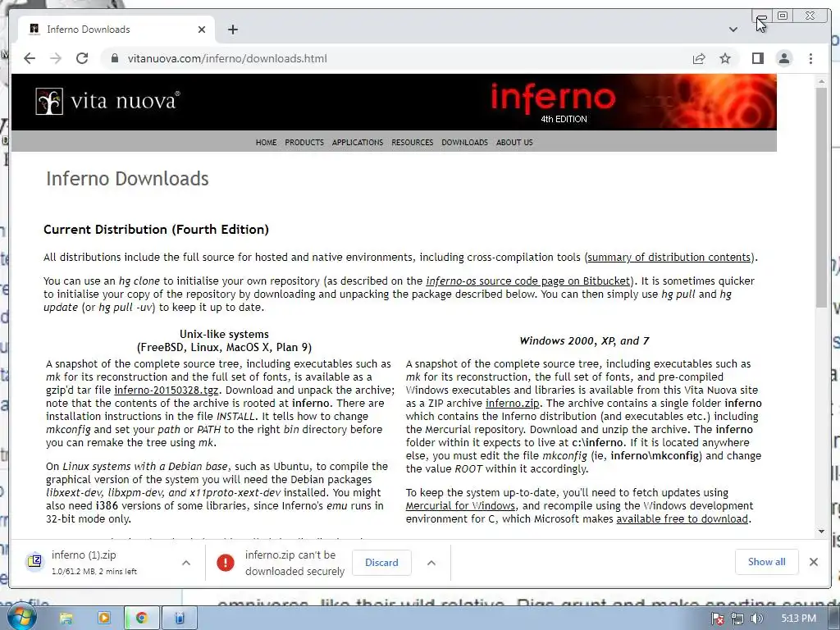The width and height of the screenshot is (840, 630).
Task: Click the inferno (1).zip download item
Action: click(x=94, y=563)
